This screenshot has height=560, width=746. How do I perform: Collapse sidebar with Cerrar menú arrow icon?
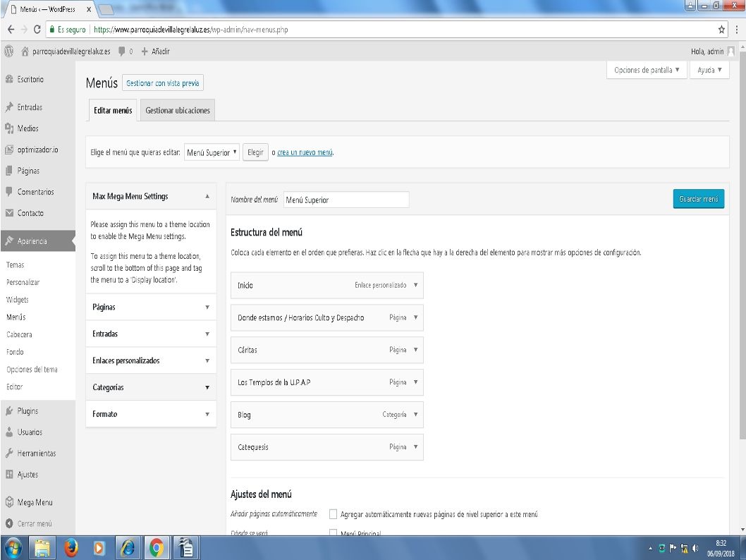(x=9, y=523)
